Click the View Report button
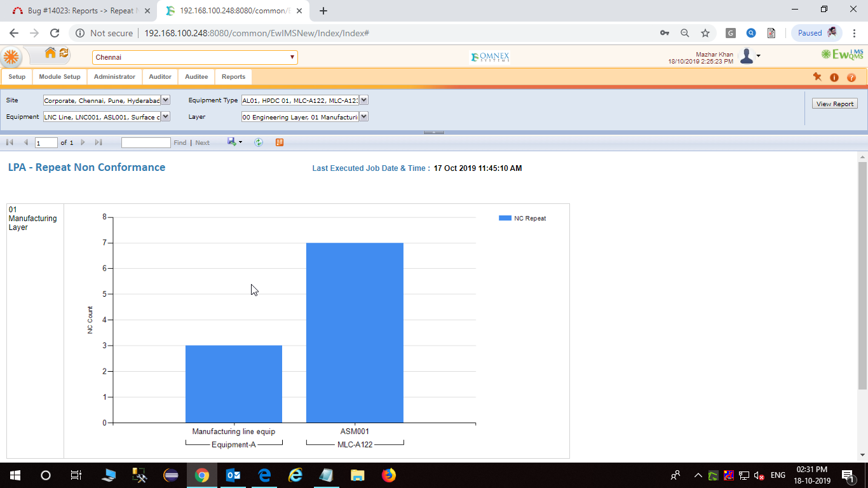Screen dimensions: 868x488 point(835,104)
